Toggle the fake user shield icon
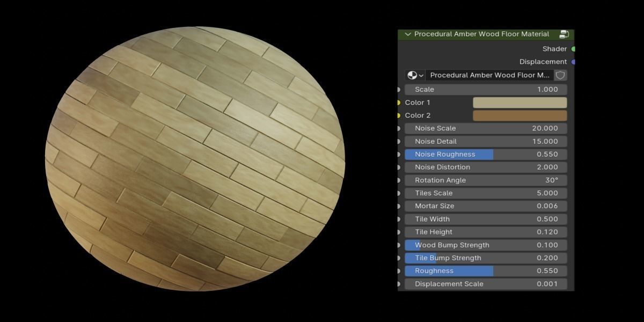This screenshot has height=322, width=644. 560,75
